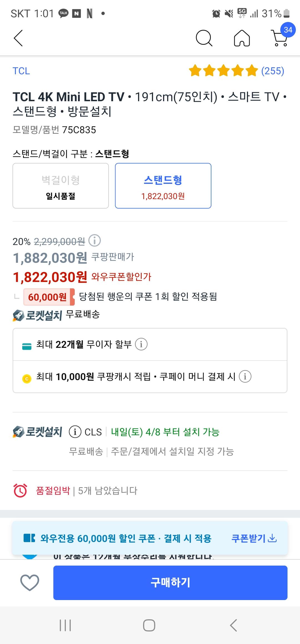Add product to wishlist with heart icon
300x644 pixels.
[x=30, y=583]
